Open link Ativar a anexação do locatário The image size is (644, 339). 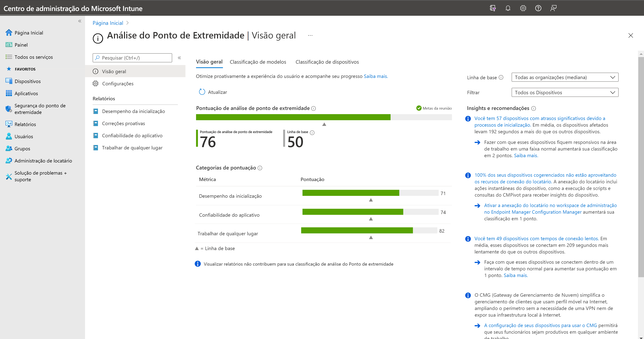pyautogui.click(x=550, y=209)
